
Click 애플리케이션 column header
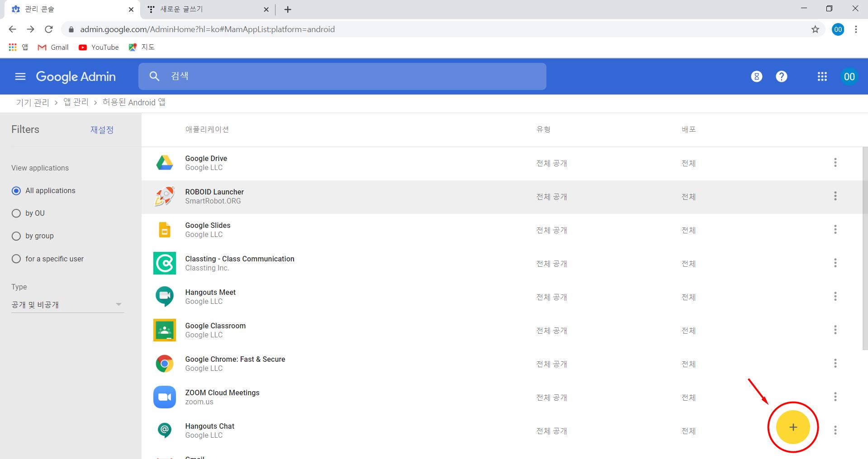tap(207, 129)
